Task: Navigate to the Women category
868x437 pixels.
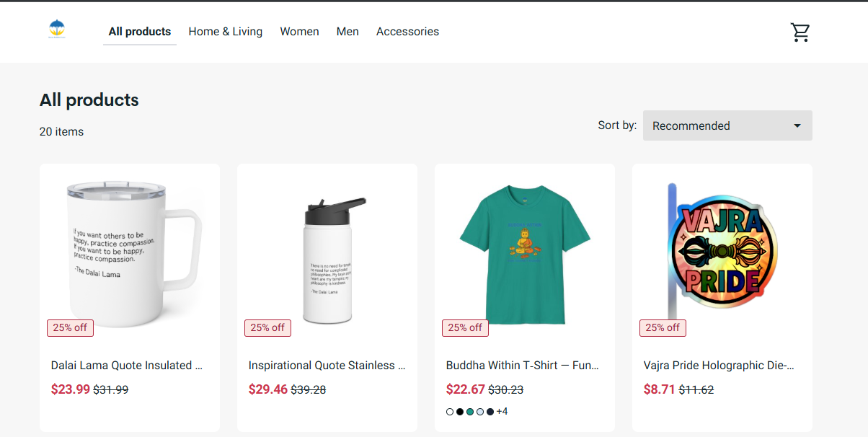Action: [299, 32]
